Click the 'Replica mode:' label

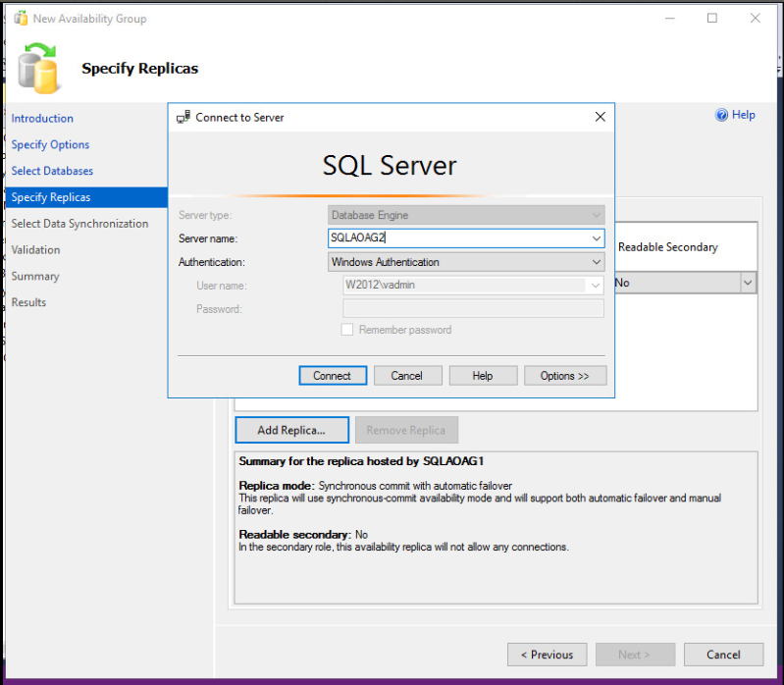277,486
